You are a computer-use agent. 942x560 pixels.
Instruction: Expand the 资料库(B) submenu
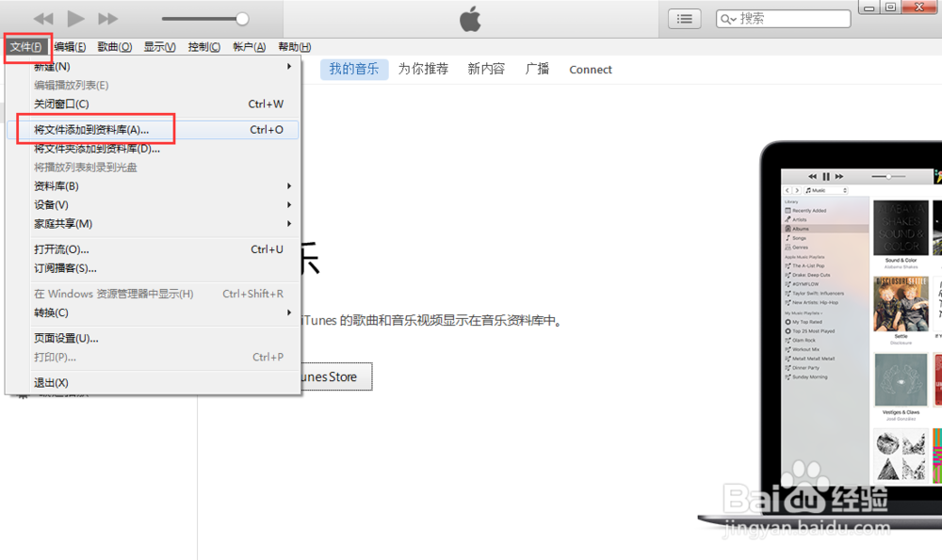click(153, 186)
